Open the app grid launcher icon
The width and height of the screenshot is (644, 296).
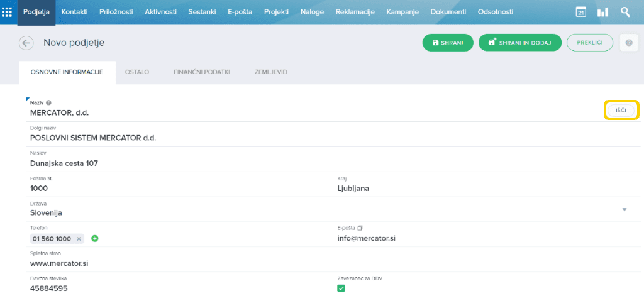tap(7, 12)
